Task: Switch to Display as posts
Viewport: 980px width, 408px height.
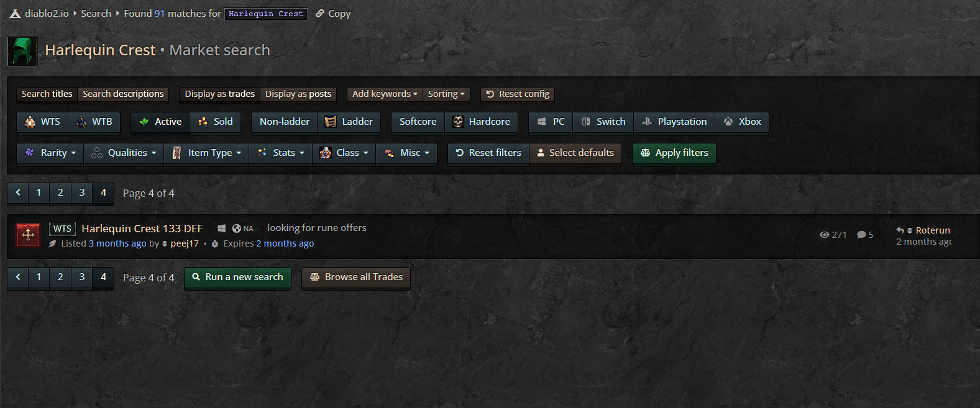Action: pyautogui.click(x=298, y=94)
